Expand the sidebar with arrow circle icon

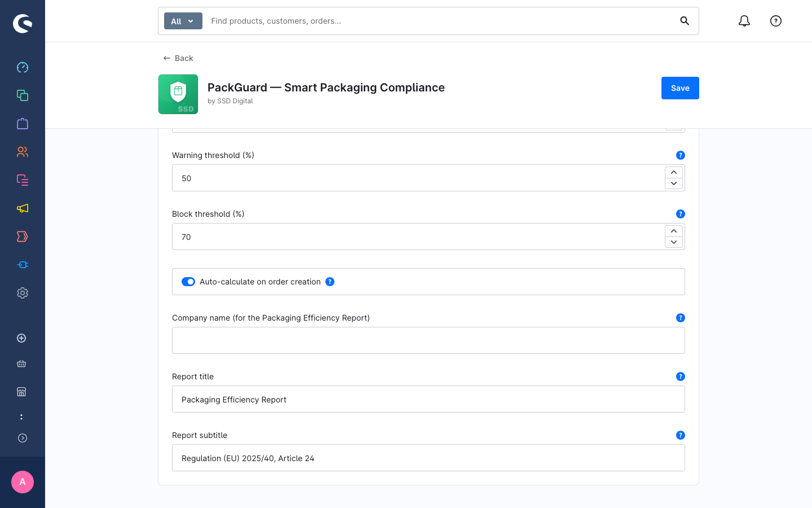tap(23, 438)
